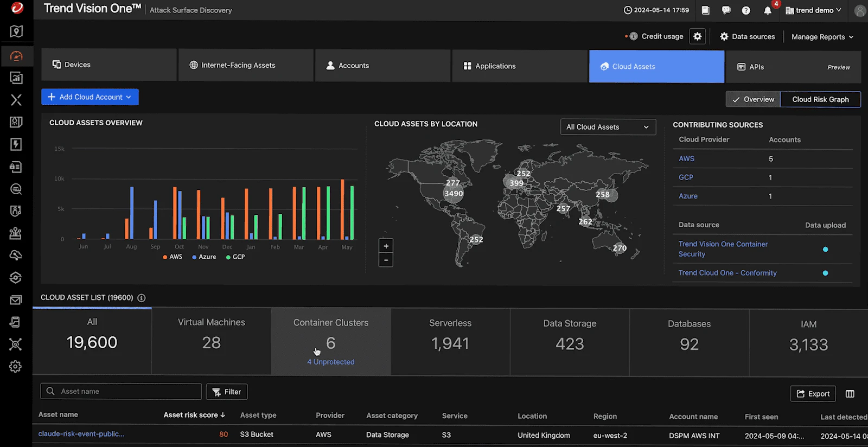
Task: Expand the Add Cloud Account dropdown
Action: (x=90, y=97)
